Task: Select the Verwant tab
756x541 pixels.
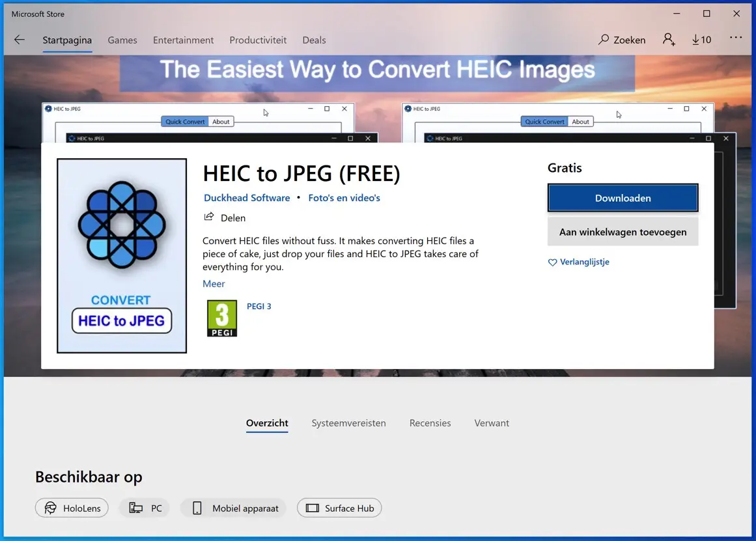Action: click(x=492, y=423)
